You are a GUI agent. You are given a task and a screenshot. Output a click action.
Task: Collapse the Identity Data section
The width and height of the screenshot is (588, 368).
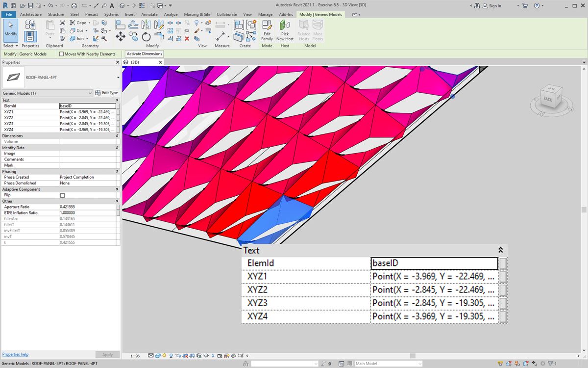click(x=117, y=148)
